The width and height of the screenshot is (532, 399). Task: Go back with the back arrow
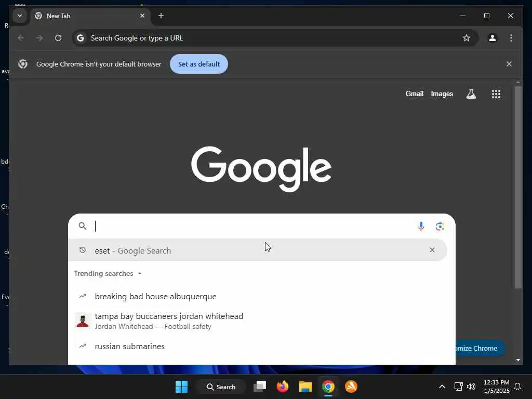pyautogui.click(x=21, y=38)
